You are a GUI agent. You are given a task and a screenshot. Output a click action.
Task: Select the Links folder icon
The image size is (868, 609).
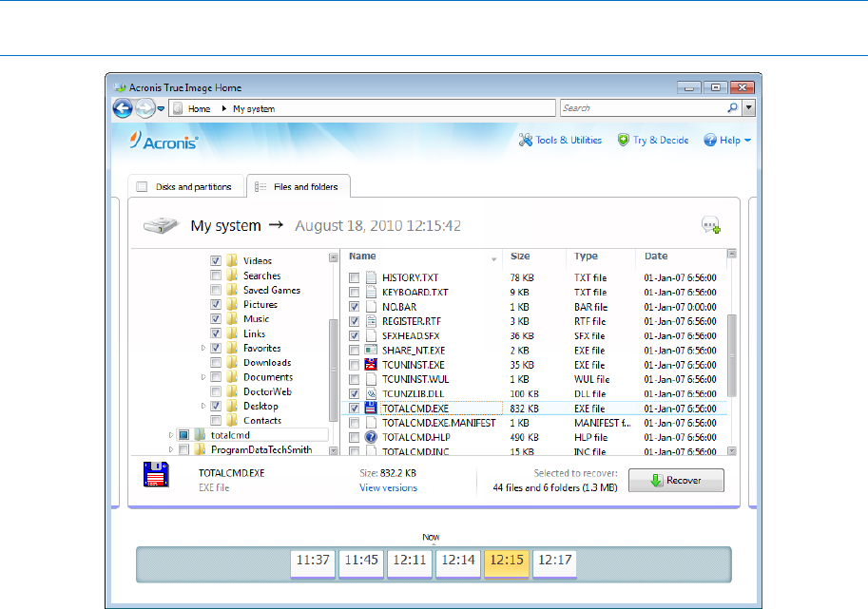click(232, 333)
